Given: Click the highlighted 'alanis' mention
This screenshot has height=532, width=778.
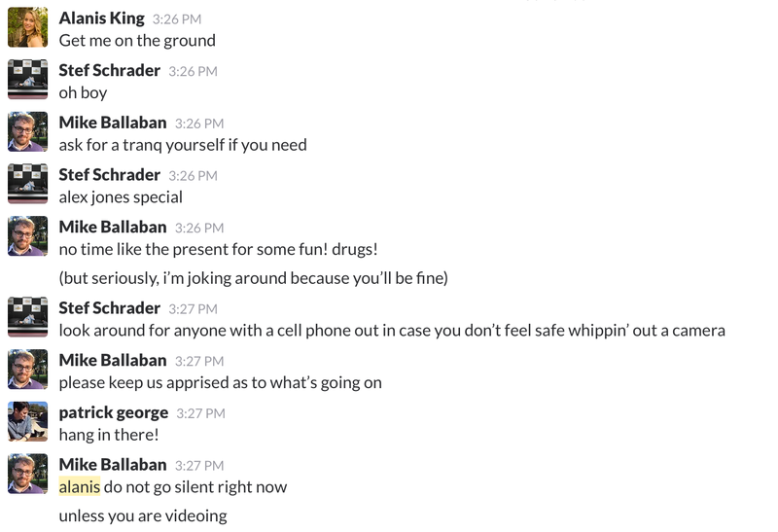Looking at the screenshot, I should (80, 487).
